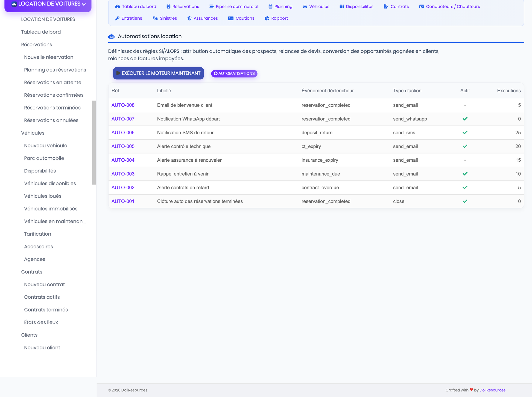The height and width of the screenshot is (397, 532).
Task: Toggle active checkmark for AUTO-006
Action: coord(465,132)
